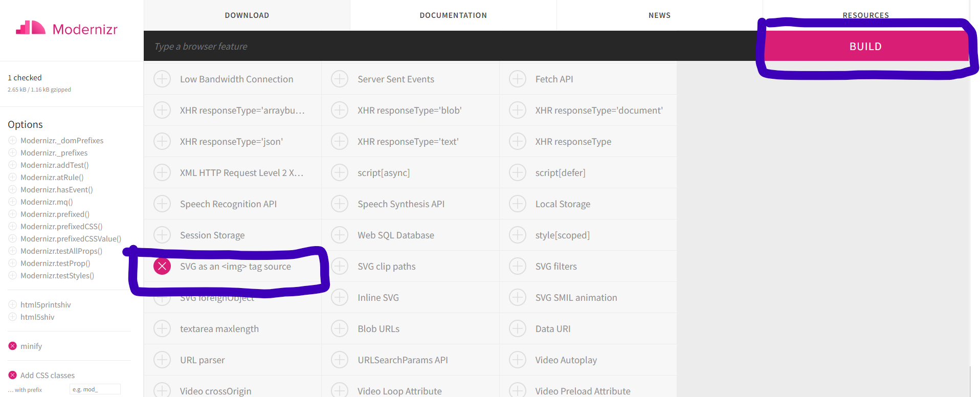Add the Low Bandwidth Connection detect
The width and height of the screenshot is (980, 397).
coord(162,79)
